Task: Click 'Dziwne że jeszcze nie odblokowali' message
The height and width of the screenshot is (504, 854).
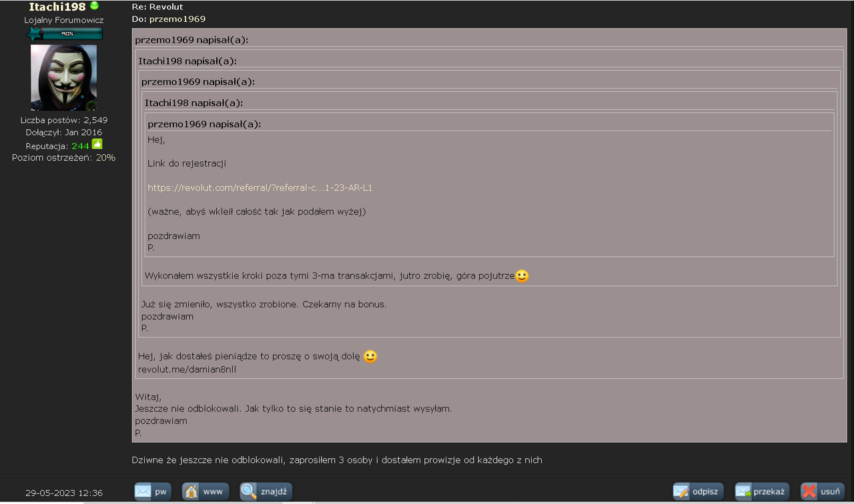Action: coord(337,460)
